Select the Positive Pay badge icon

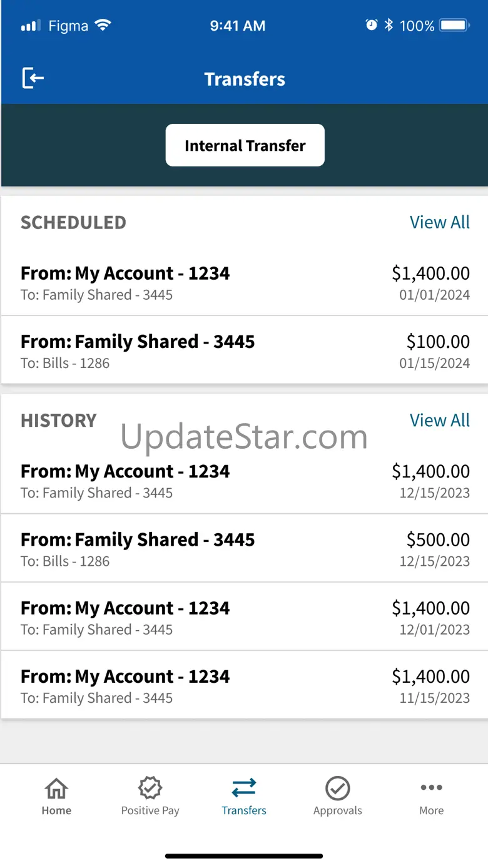(150, 788)
